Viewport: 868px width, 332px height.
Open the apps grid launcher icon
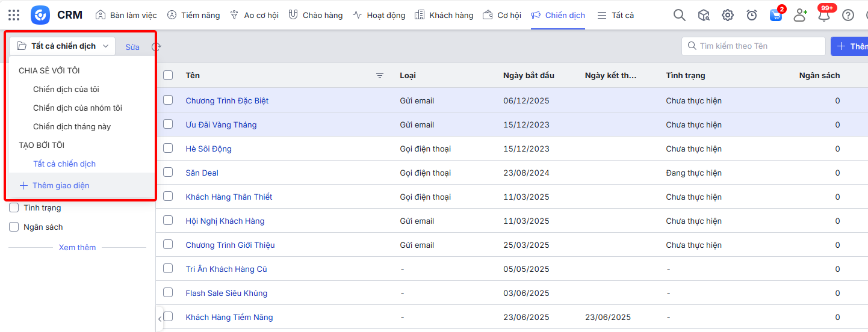click(14, 15)
